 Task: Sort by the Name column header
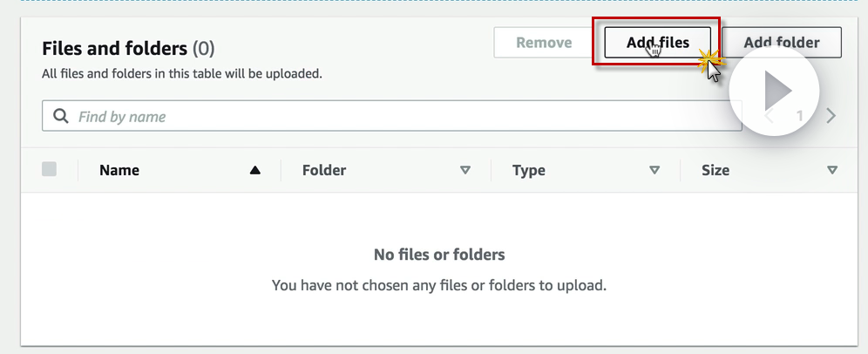(119, 170)
